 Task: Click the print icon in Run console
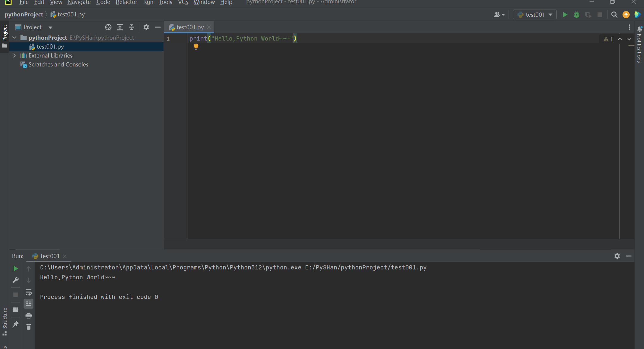28,315
